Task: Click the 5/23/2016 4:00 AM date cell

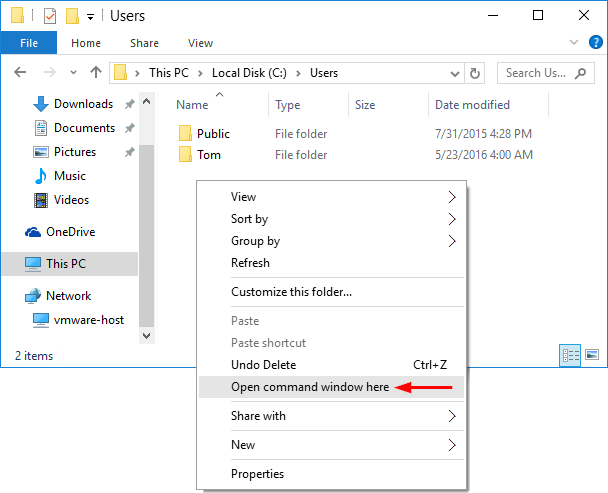Action: 484,155
